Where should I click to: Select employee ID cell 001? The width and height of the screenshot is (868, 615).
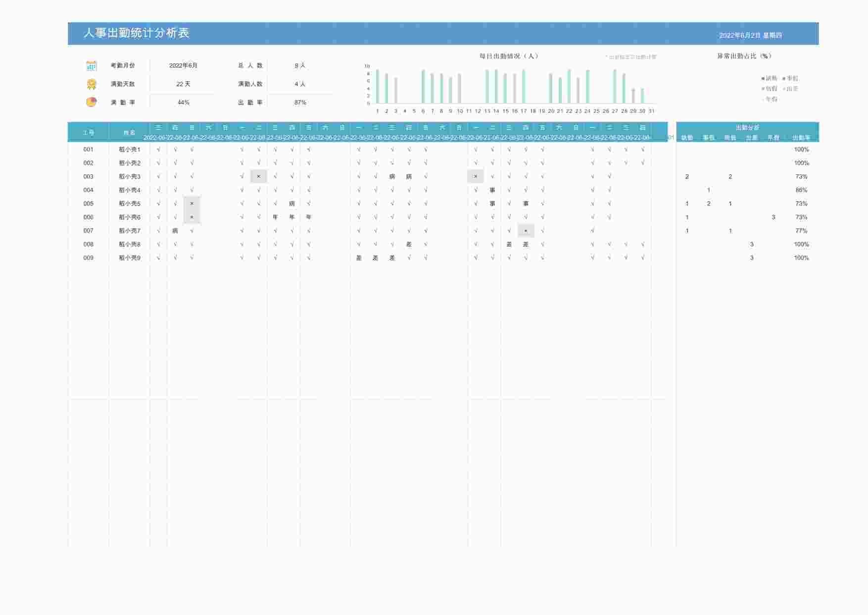[88, 150]
